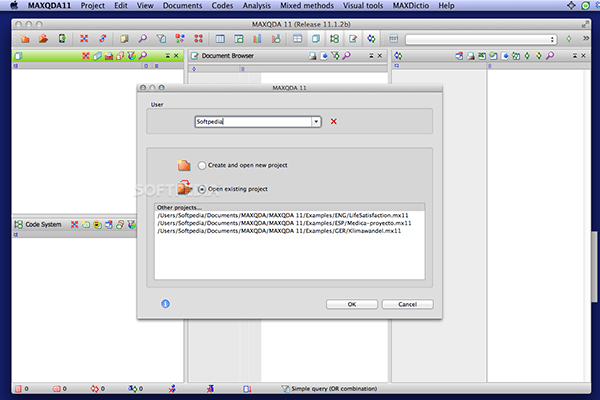Open the Visual tools menu
Image resolution: width=600 pixels, height=400 pixels.
[363, 6]
